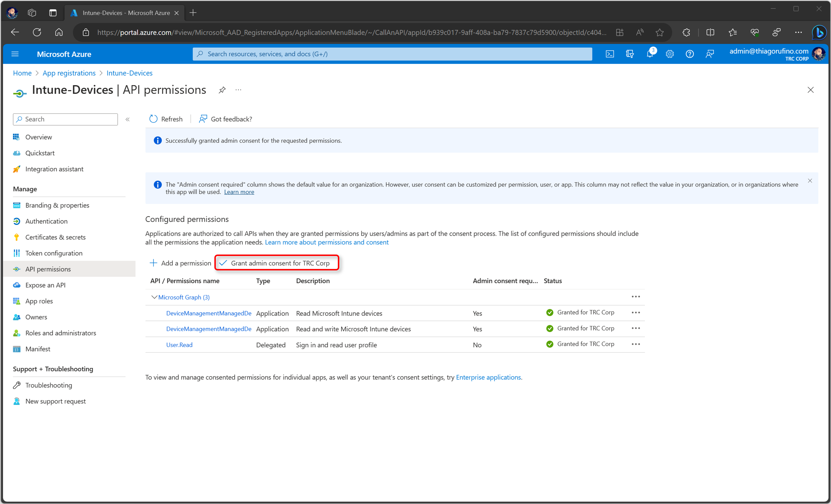The image size is (831, 504).
Task: Open Token configuration
Action: pyautogui.click(x=54, y=253)
